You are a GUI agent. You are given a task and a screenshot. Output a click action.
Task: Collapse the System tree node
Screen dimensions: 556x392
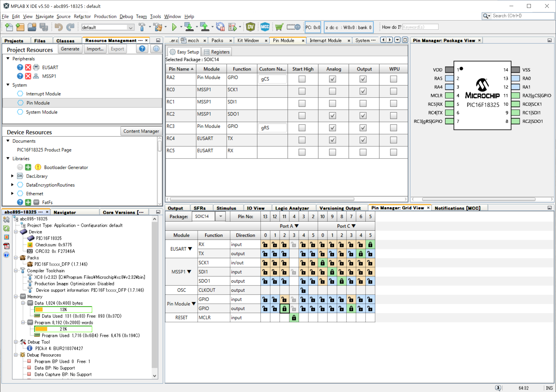coord(8,85)
